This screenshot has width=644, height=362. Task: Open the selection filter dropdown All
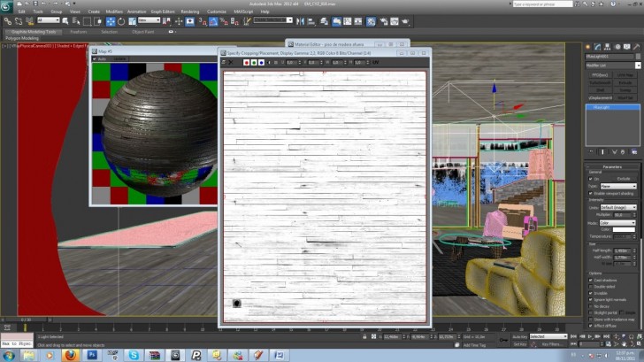coord(49,20)
